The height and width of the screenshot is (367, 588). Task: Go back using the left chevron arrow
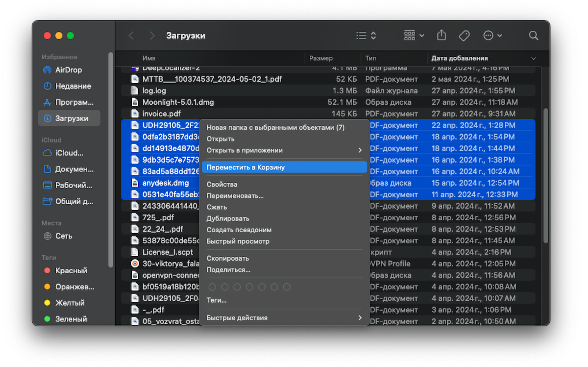click(x=131, y=36)
